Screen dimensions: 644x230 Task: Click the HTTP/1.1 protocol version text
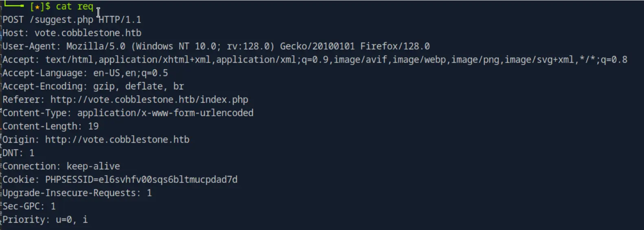[120, 20]
